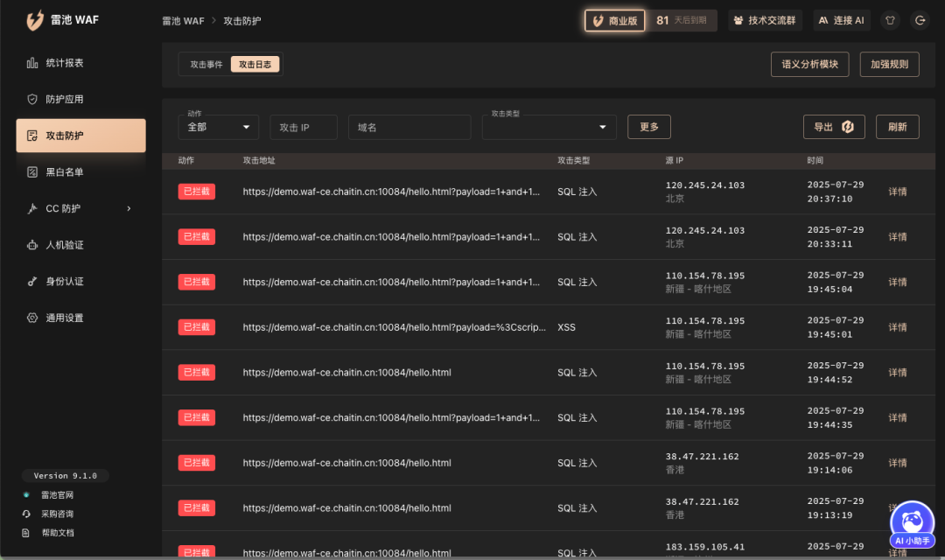Click the 攻击地址 column header
945x560 pixels.
point(258,160)
